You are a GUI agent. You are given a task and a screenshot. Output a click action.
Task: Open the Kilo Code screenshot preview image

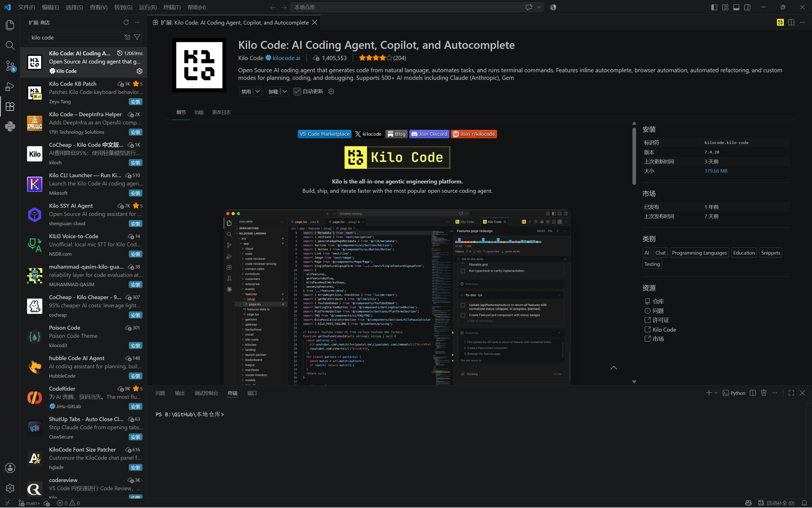(x=397, y=297)
